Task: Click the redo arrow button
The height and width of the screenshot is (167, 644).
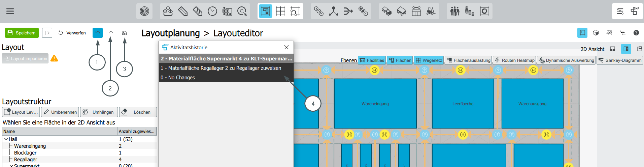Action: (111, 33)
